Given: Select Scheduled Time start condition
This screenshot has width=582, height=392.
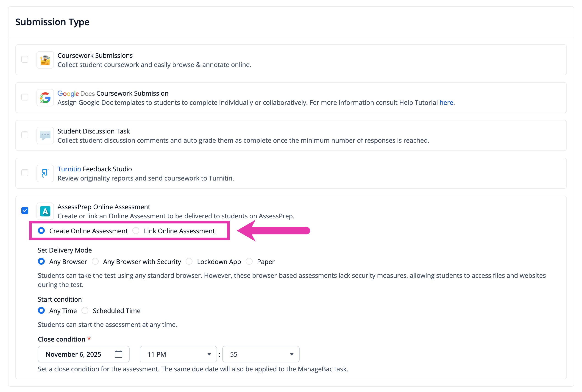Looking at the screenshot, I should pos(85,310).
